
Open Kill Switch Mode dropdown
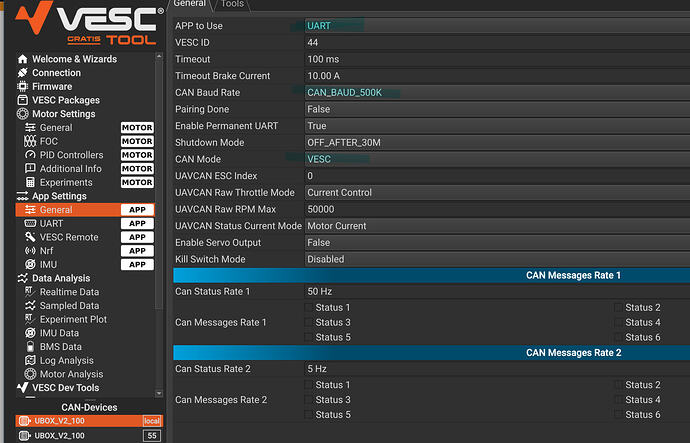click(x=497, y=259)
